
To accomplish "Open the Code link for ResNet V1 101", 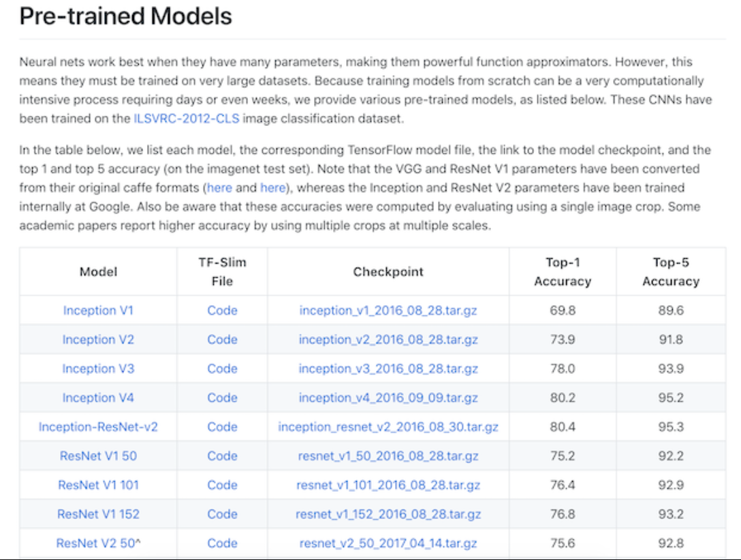I will (222, 485).
